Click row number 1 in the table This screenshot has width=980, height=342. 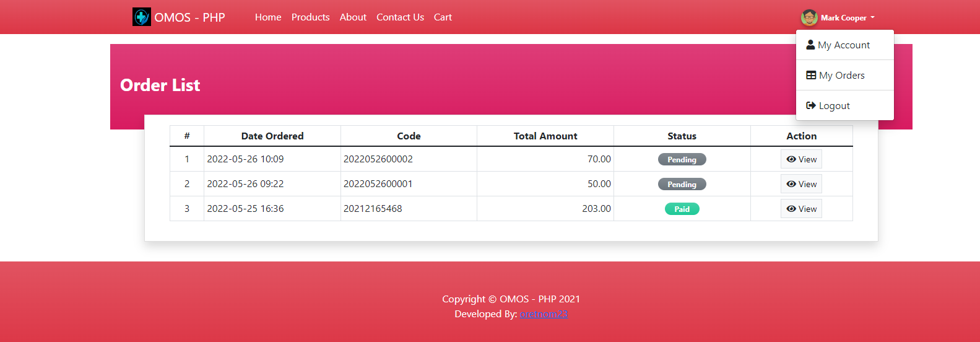click(187, 159)
